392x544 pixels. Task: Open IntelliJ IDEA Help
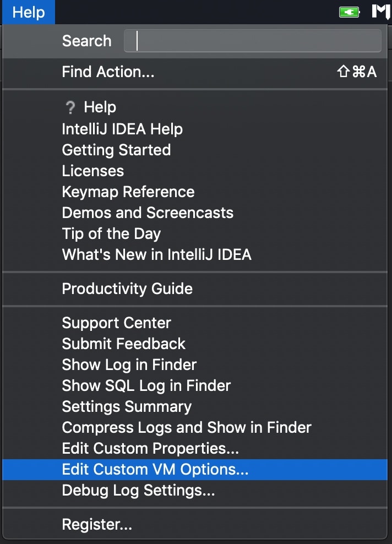coord(122,129)
